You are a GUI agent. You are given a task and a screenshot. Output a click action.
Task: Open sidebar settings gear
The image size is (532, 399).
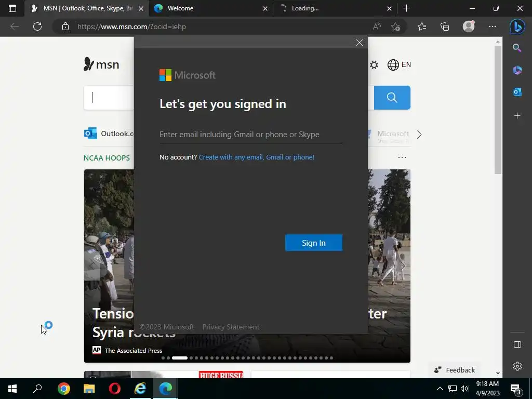[x=517, y=366]
